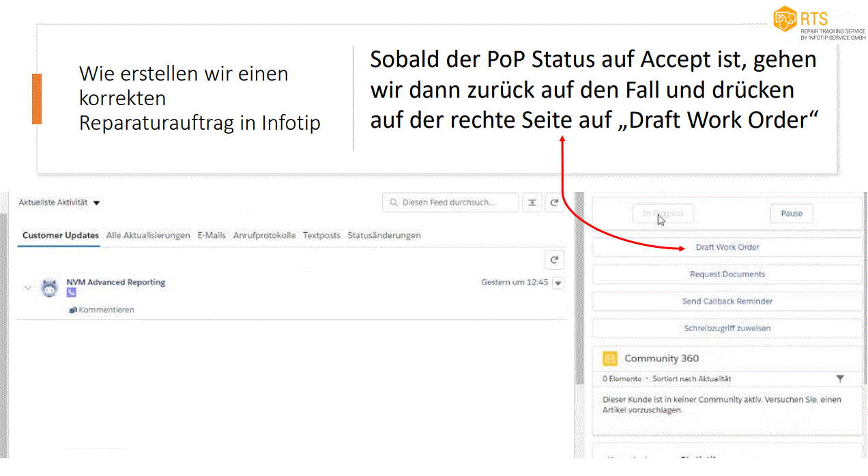Refresh the feed using the icon beside search
The width and height of the screenshot is (868, 476).
point(555,203)
